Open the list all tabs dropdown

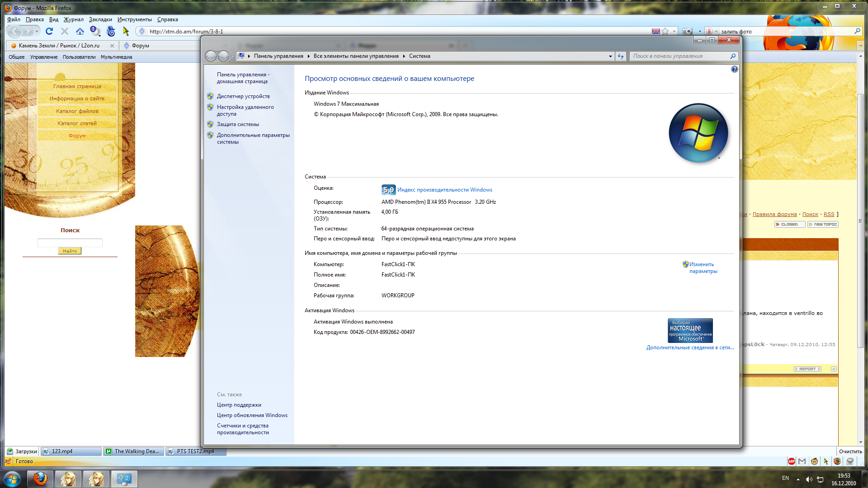click(860, 46)
